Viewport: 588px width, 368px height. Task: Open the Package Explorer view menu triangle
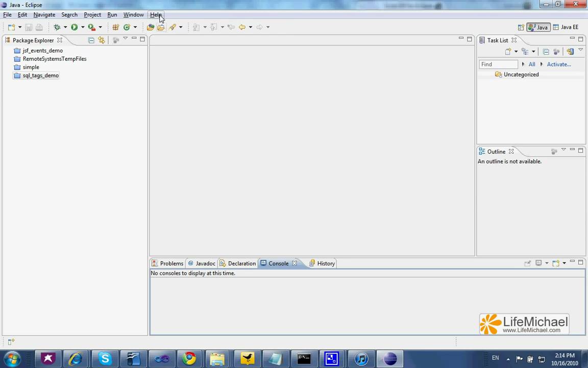point(125,39)
